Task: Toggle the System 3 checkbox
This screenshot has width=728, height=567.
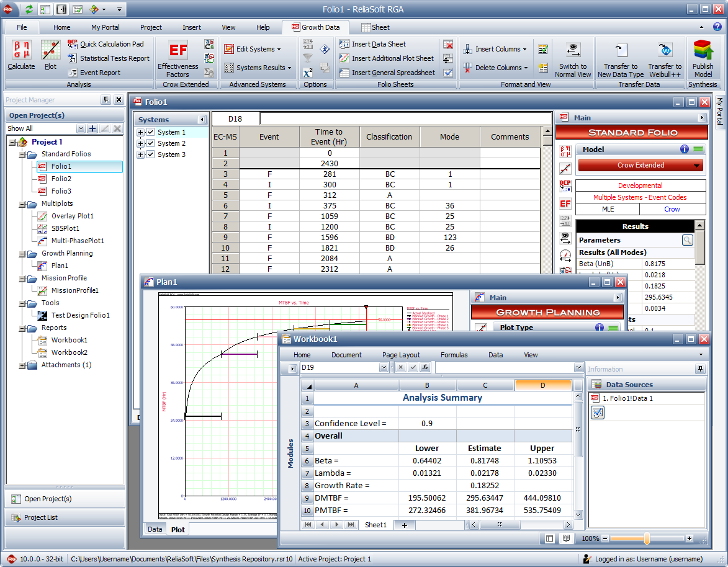Action: [x=150, y=154]
